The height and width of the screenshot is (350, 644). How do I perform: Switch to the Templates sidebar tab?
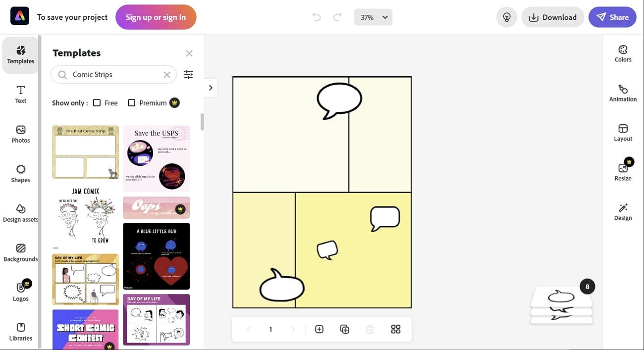[x=20, y=54]
